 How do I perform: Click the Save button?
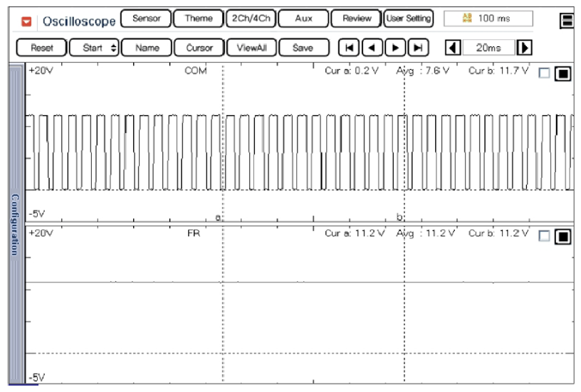pos(303,48)
